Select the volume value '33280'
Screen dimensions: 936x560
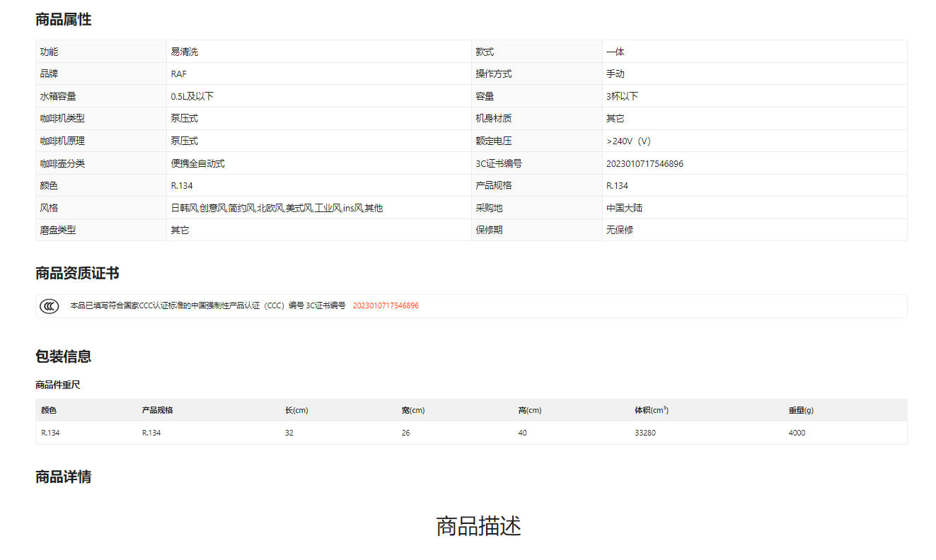(645, 433)
